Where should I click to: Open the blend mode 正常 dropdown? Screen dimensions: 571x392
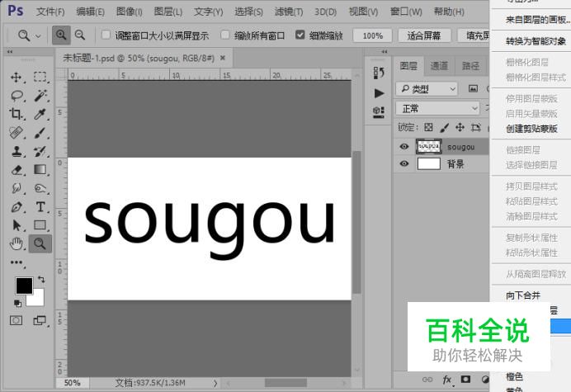click(x=437, y=108)
